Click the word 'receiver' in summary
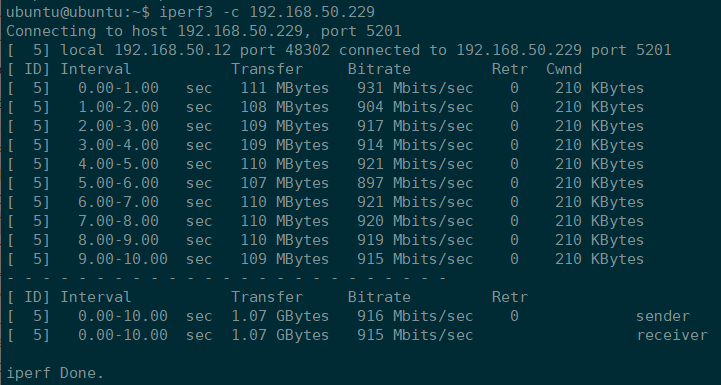This screenshot has width=721, height=385. (672, 335)
